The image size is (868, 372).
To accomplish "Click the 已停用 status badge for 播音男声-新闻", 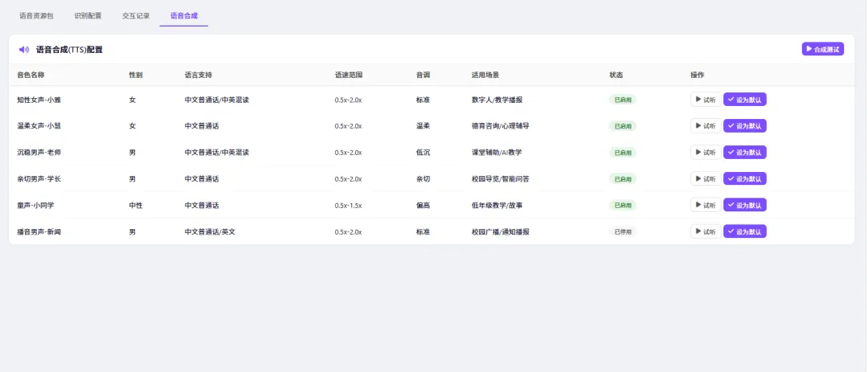I will 623,232.
